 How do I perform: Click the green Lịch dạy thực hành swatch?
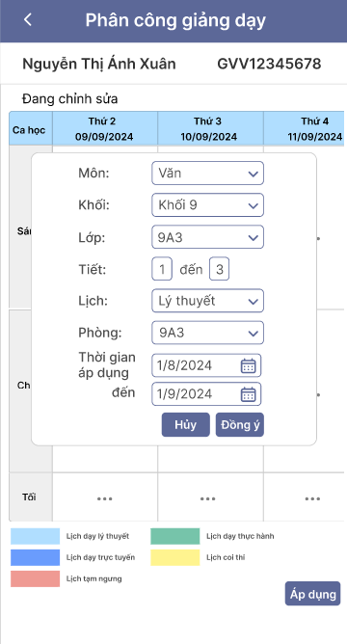click(x=174, y=536)
